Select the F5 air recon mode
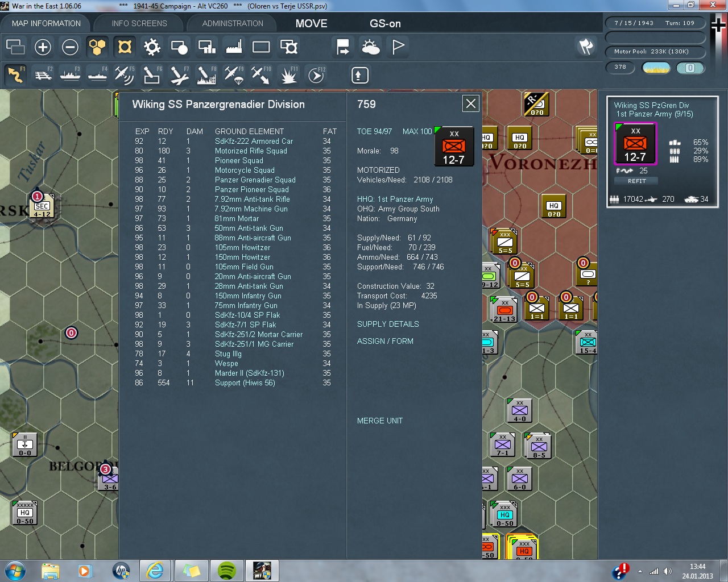The height and width of the screenshot is (582, 728). [125, 74]
